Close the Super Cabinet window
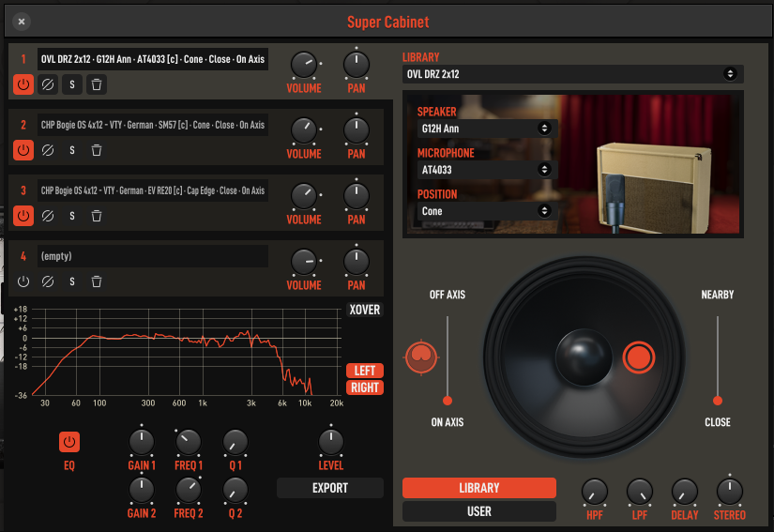 [x=22, y=22]
